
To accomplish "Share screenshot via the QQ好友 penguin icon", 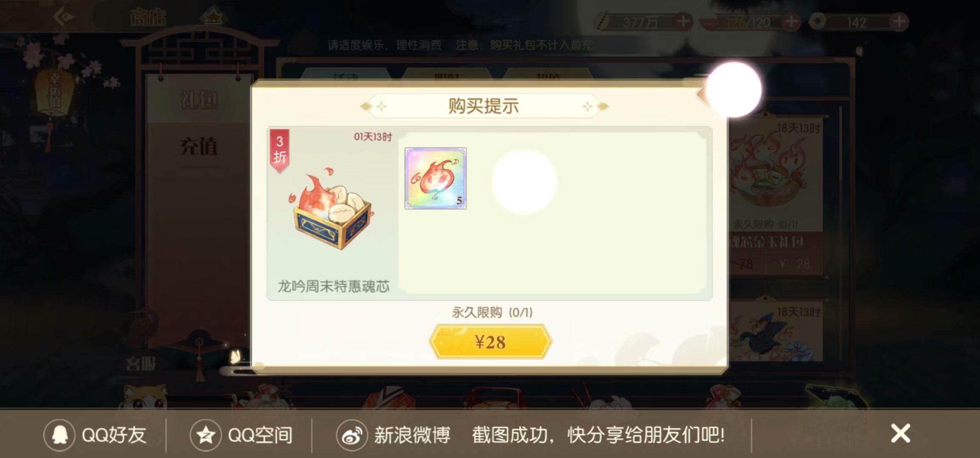I will [59, 435].
